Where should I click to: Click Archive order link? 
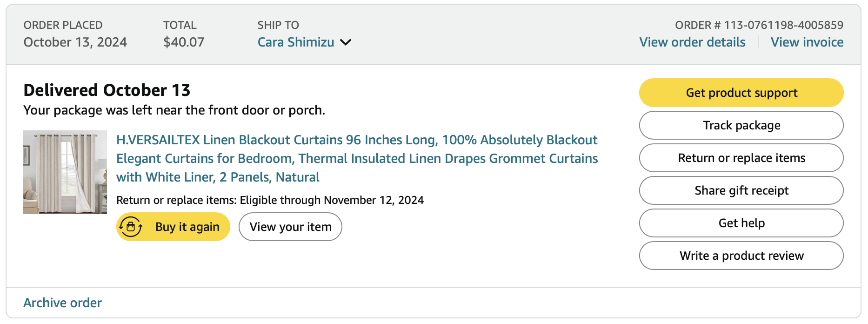(62, 303)
